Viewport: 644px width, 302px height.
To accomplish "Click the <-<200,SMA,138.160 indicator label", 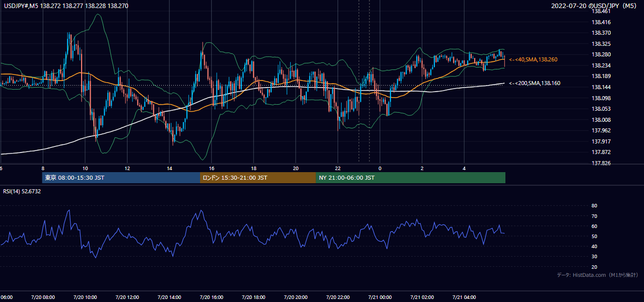I will click(535, 83).
